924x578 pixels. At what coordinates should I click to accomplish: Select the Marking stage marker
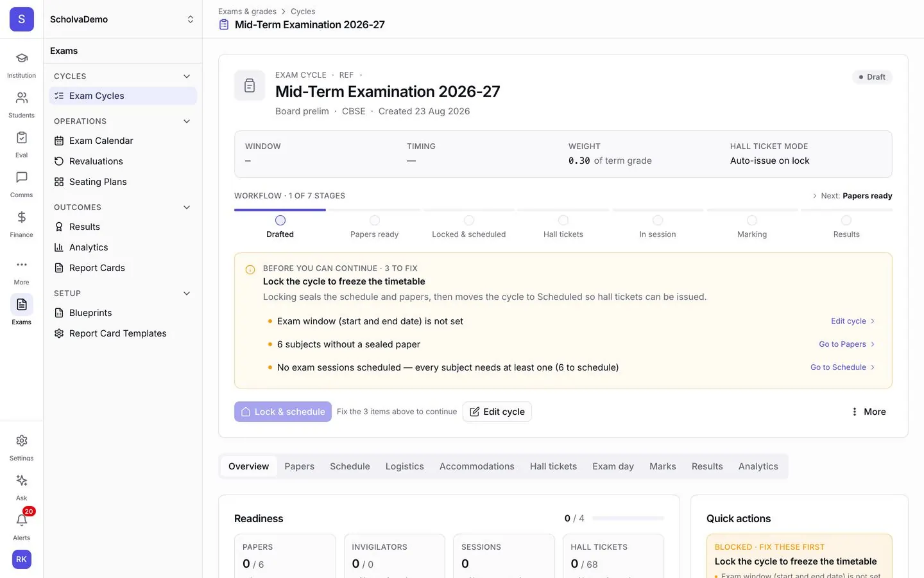point(752,220)
